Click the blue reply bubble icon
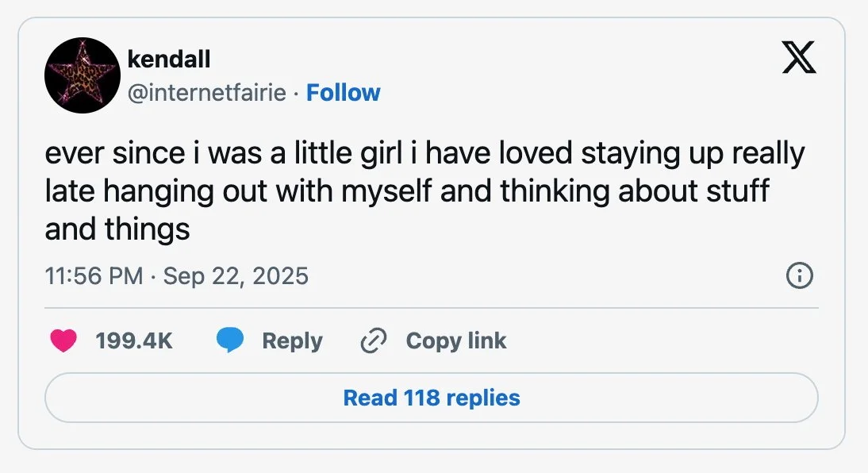This screenshot has width=868, height=473. [x=230, y=340]
